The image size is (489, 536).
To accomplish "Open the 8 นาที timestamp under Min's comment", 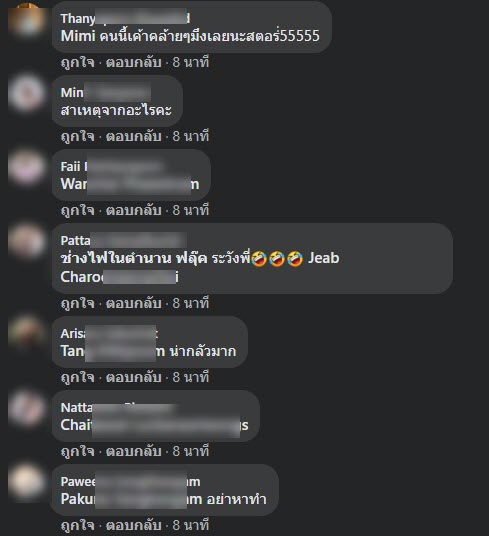I will (x=191, y=136).
